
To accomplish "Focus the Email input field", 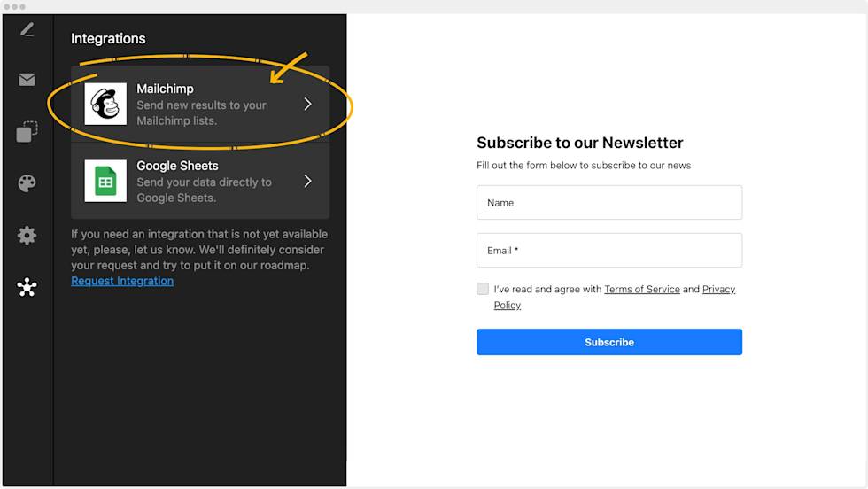I will click(609, 251).
